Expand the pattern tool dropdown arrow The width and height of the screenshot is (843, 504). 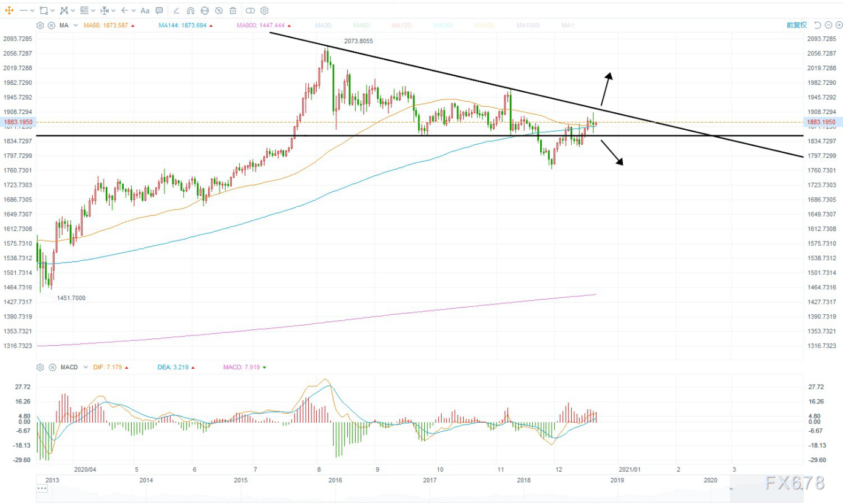pos(73,10)
